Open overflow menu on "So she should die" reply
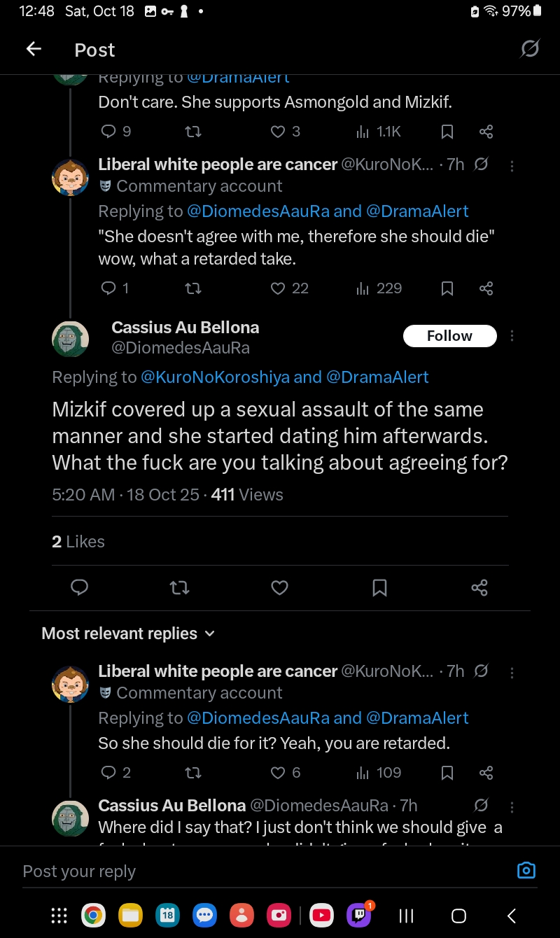Viewport: 560px width, 938px height. point(512,673)
